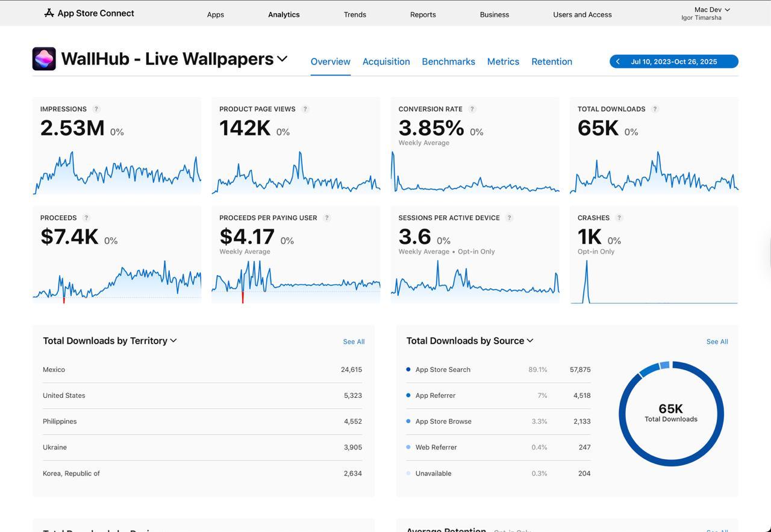The height and width of the screenshot is (532, 771).
Task: Open Trends in top navigation
Action: tap(355, 14)
